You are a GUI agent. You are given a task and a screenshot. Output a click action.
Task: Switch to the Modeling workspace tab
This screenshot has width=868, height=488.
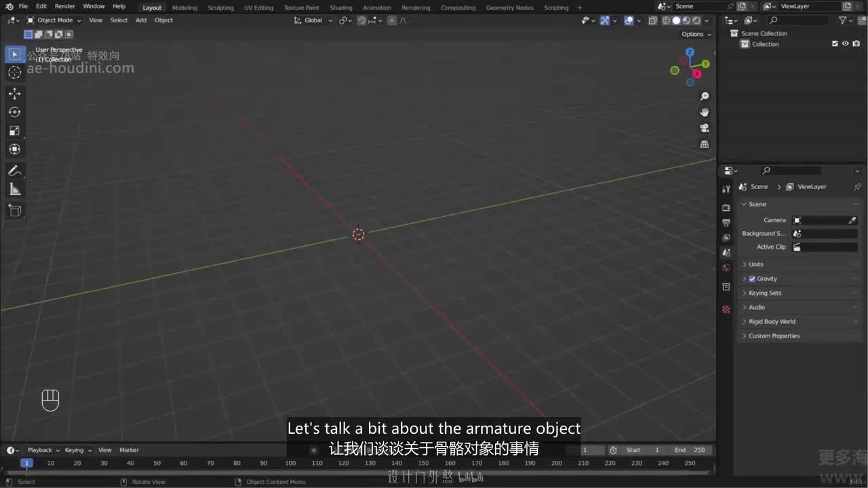[184, 7]
